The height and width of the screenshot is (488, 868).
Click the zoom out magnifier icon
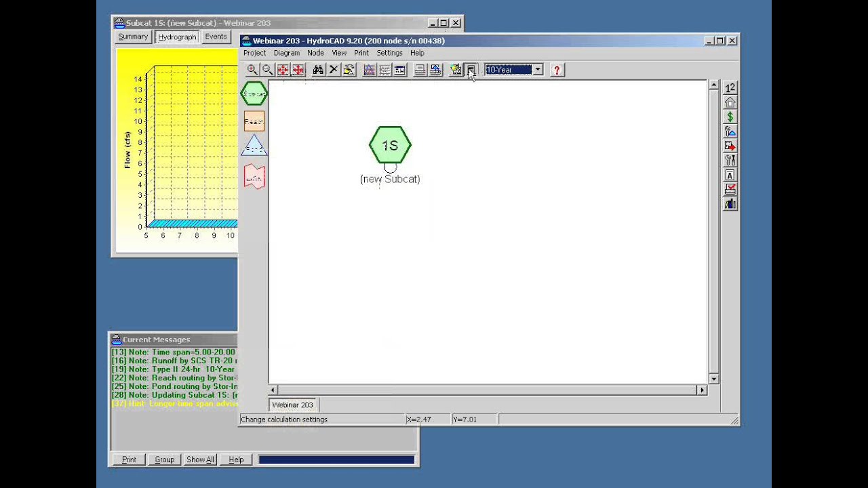[x=267, y=70]
